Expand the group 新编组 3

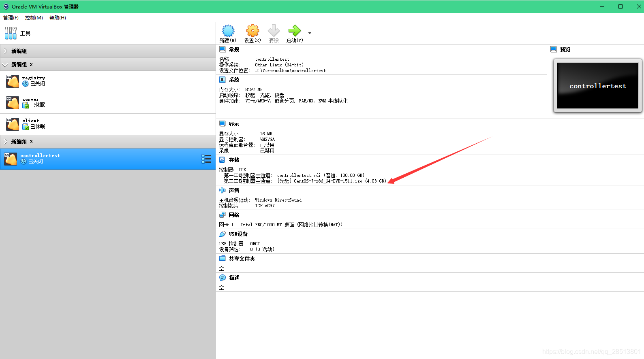[x=5, y=142]
